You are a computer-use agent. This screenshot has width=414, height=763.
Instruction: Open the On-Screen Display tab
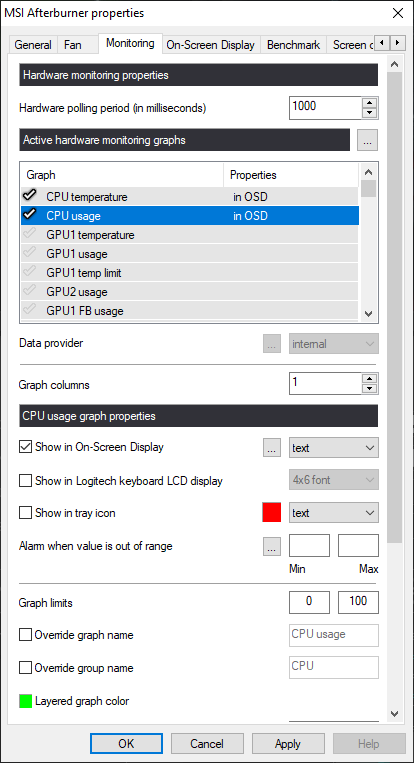click(211, 45)
